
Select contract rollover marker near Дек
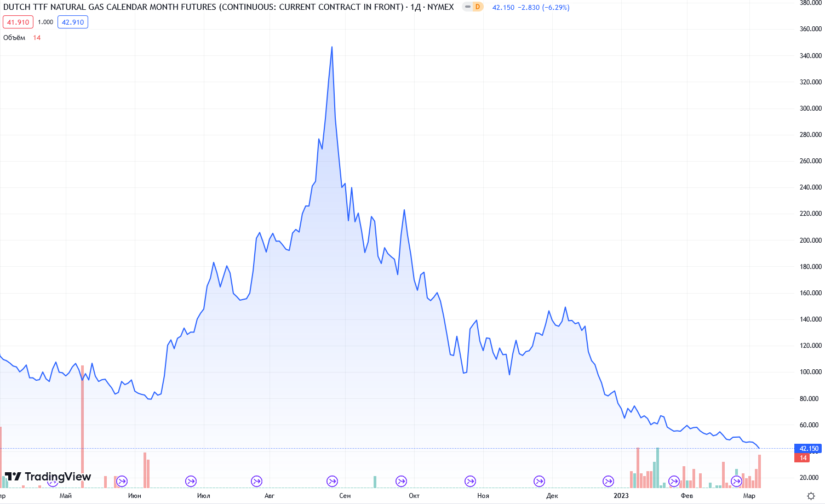click(539, 482)
